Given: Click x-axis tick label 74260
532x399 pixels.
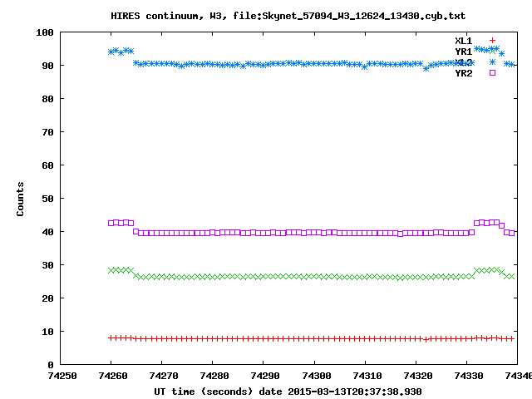Looking at the screenshot, I should (x=113, y=376).
